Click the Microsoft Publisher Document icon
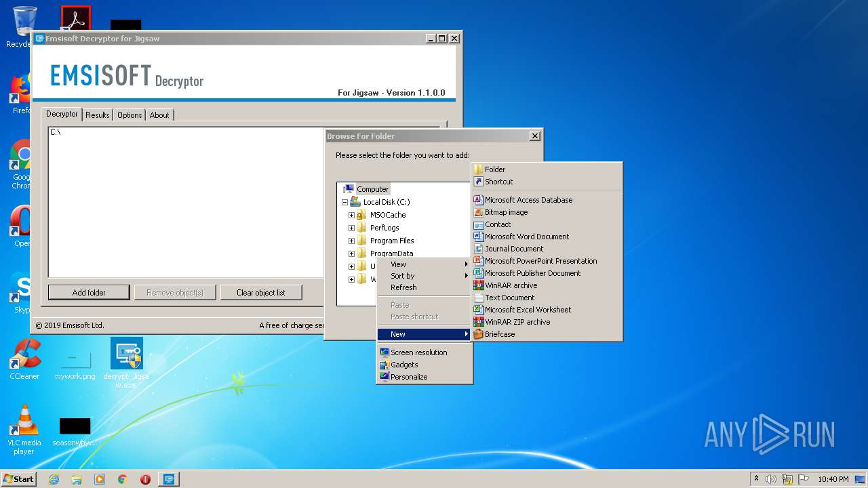Viewport: 868px width, 488px height. 478,273
